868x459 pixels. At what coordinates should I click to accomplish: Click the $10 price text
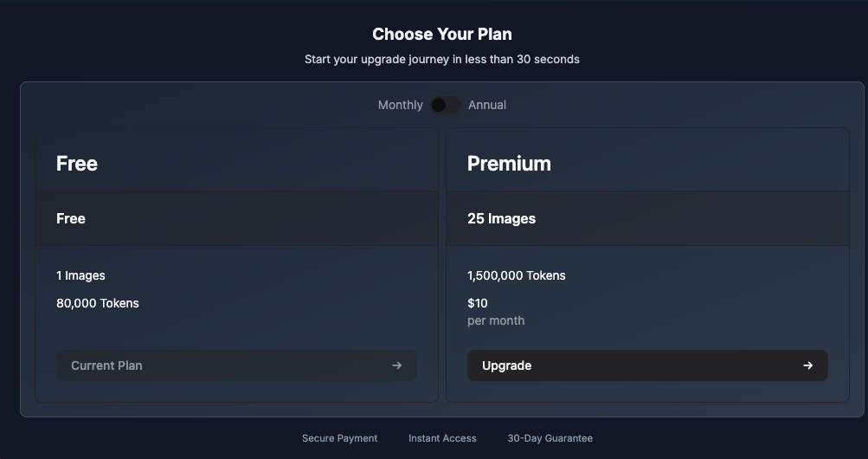(478, 303)
